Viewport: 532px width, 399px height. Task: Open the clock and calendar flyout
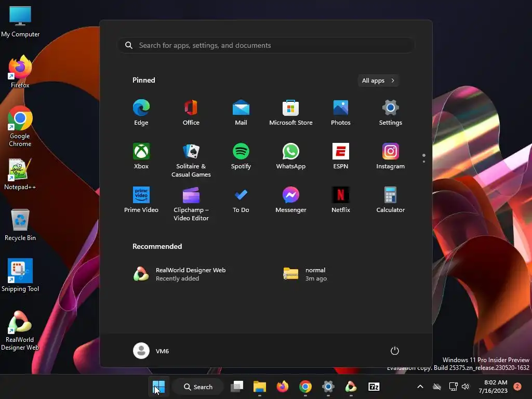click(x=493, y=387)
